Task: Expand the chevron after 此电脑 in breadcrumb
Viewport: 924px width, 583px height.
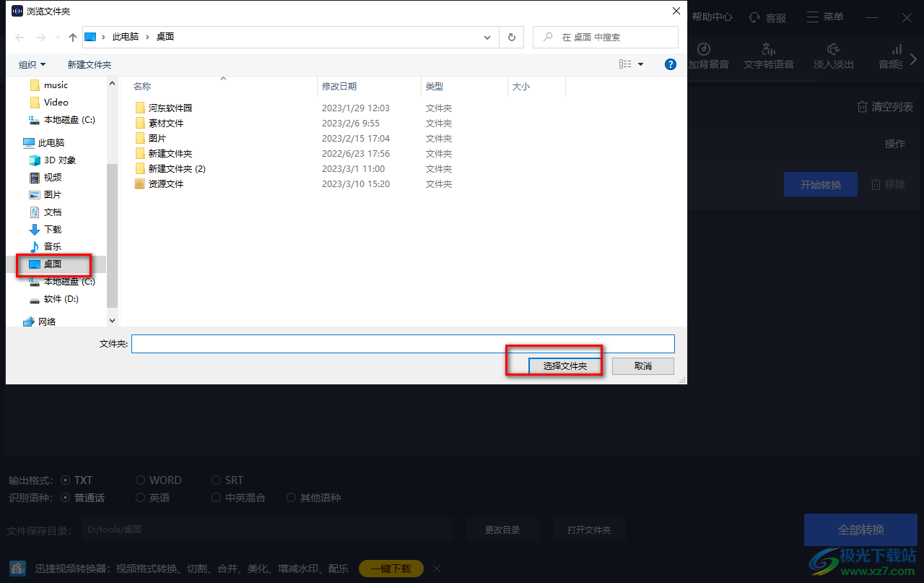Action: (x=147, y=37)
